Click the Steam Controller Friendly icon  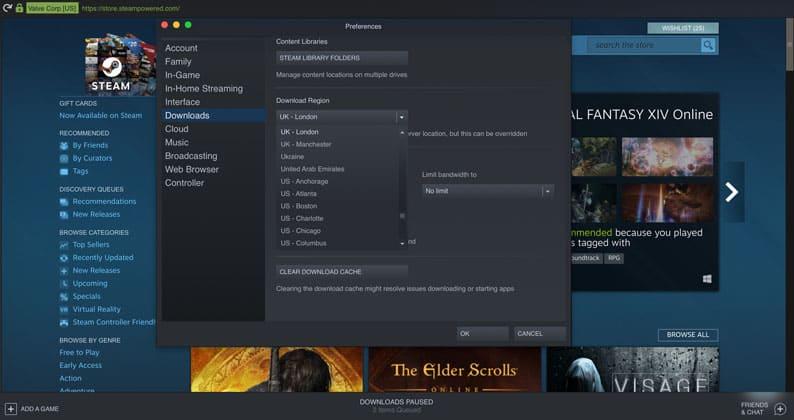click(x=64, y=323)
